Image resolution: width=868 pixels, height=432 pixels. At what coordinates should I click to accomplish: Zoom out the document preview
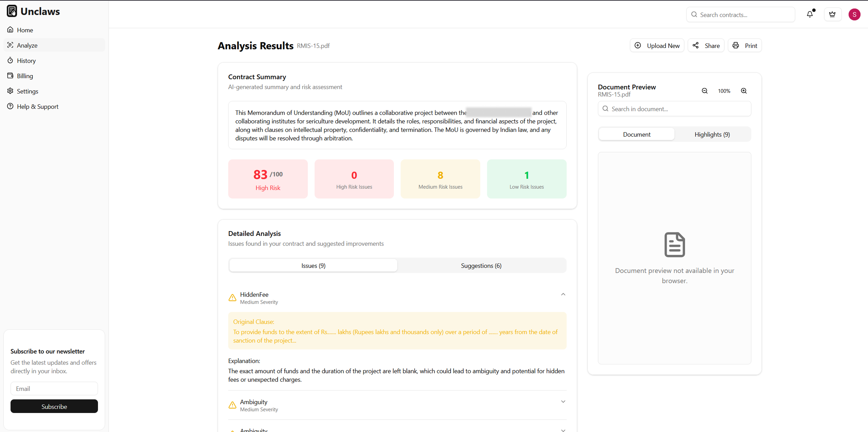704,91
